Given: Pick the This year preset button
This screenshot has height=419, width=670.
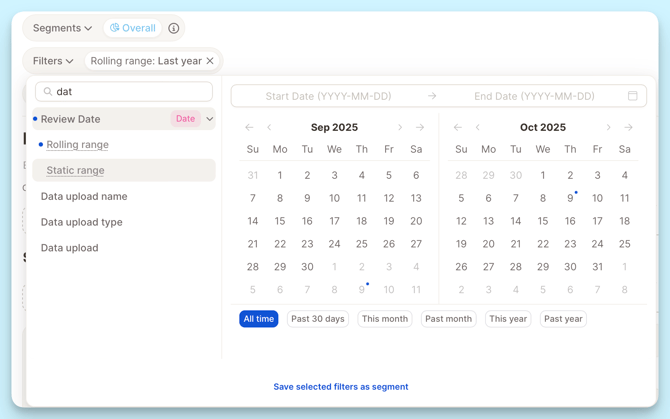Looking at the screenshot, I should coord(507,319).
